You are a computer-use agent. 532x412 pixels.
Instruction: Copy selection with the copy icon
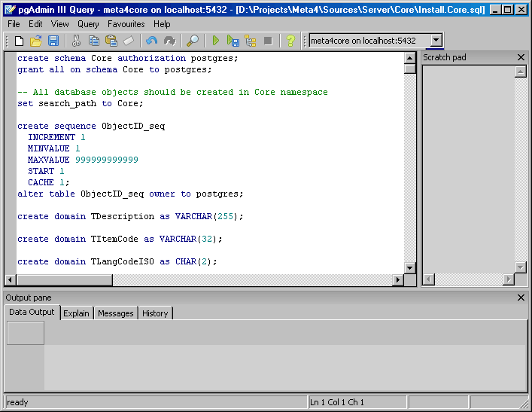click(93, 41)
